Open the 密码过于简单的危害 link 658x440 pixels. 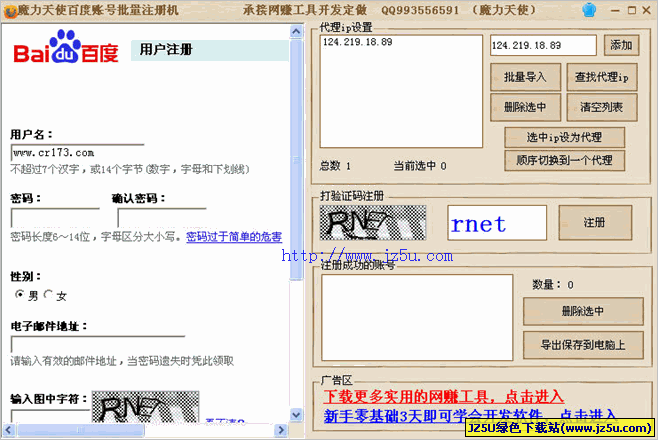[x=234, y=237]
